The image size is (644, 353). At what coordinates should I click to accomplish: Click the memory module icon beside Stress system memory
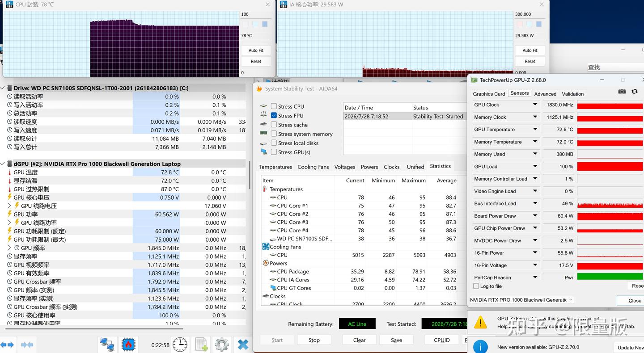click(263, 134)
